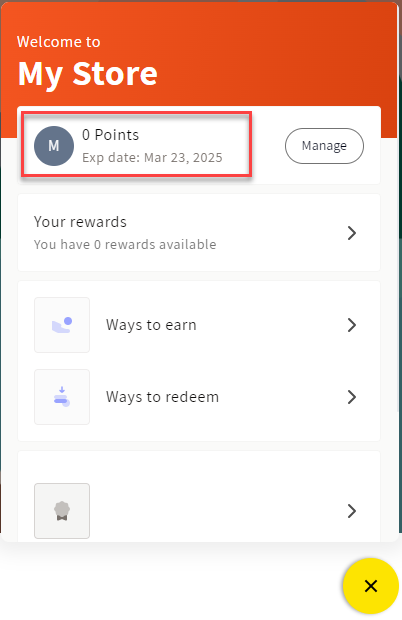Click the 0 rewards available text
The image size is (402, 620).
(125, 244)
